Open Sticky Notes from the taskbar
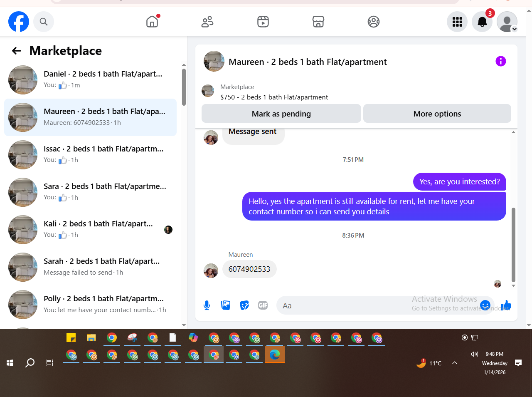The image size is (532, 397). (x=71, y=338)
